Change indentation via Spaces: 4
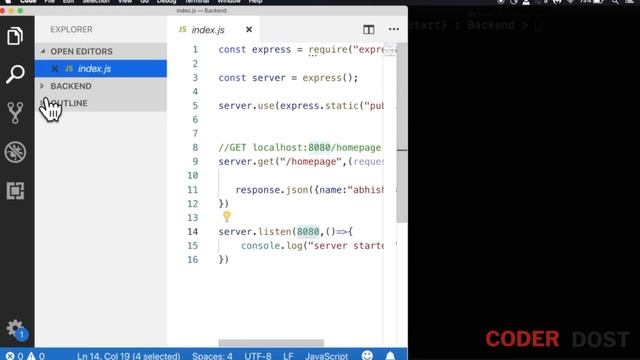 tap(212, 356)
